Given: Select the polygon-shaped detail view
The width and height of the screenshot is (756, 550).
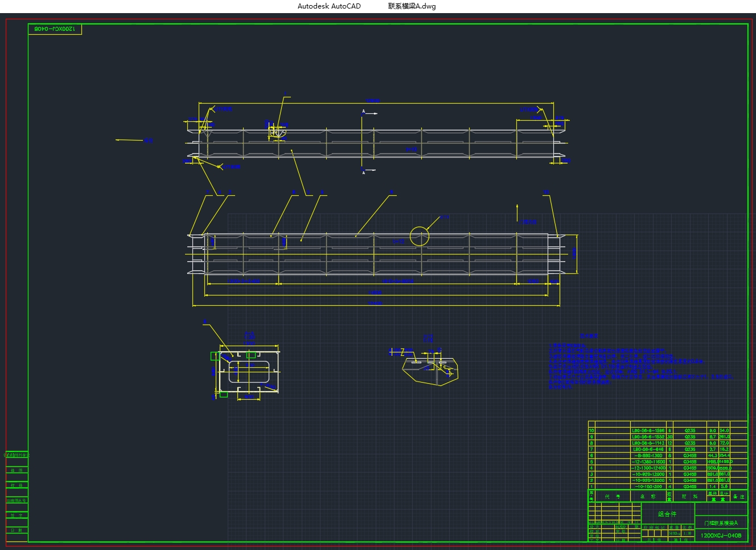Looking at the screenshot, I should [x=430, y=370].
